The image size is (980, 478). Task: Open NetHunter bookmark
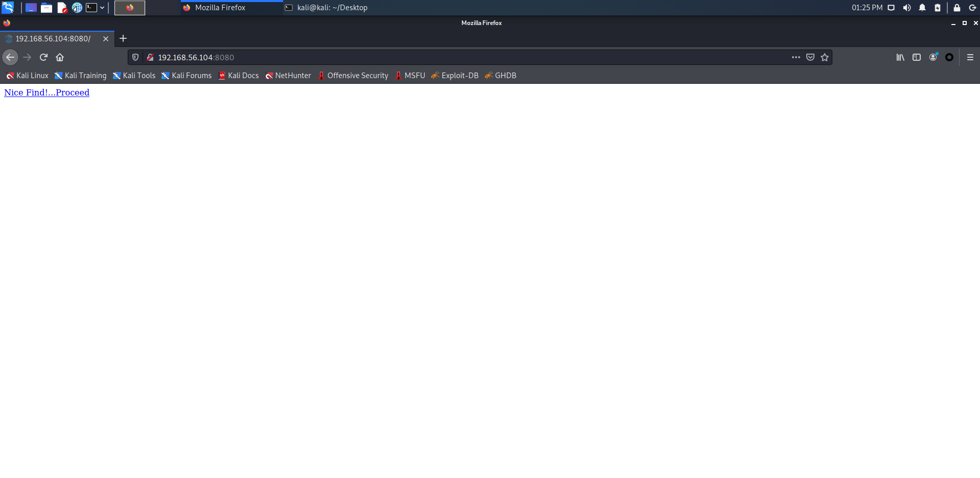coord(288,76)
